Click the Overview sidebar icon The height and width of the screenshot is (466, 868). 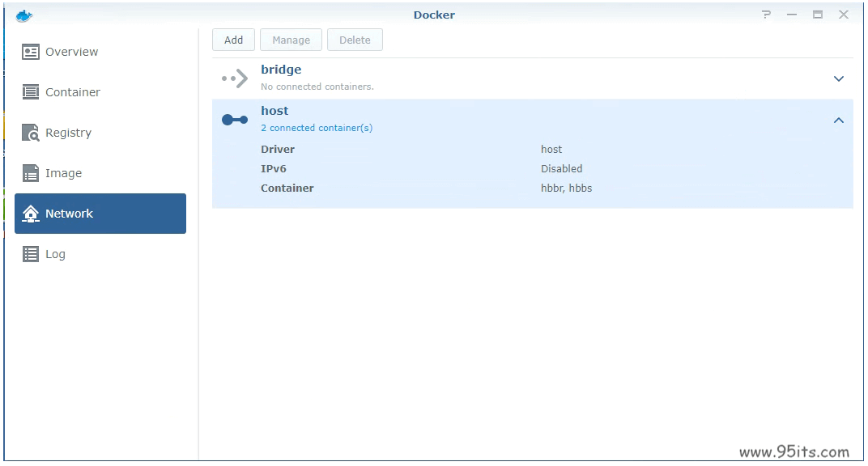click(31, 52)
